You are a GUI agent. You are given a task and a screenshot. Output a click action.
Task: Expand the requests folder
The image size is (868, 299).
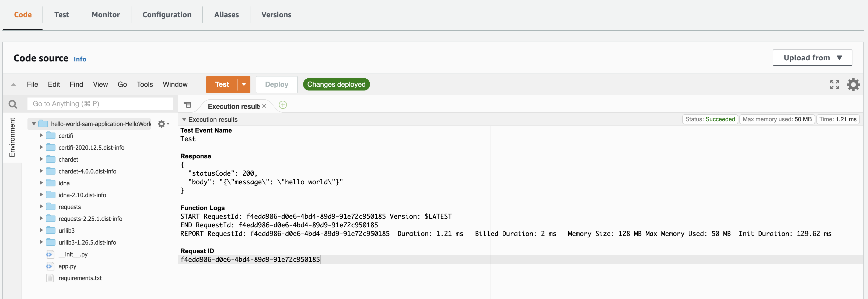pos(41,207)
